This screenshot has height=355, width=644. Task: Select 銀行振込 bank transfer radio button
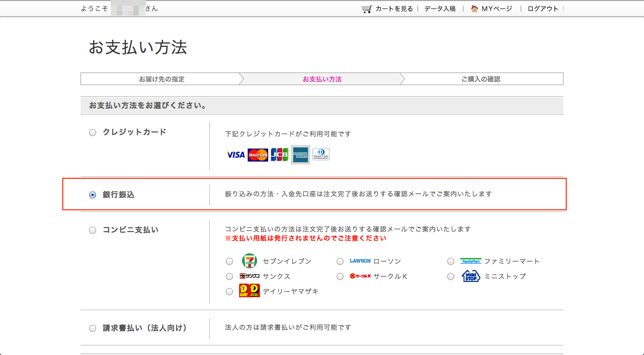[93, 195]
